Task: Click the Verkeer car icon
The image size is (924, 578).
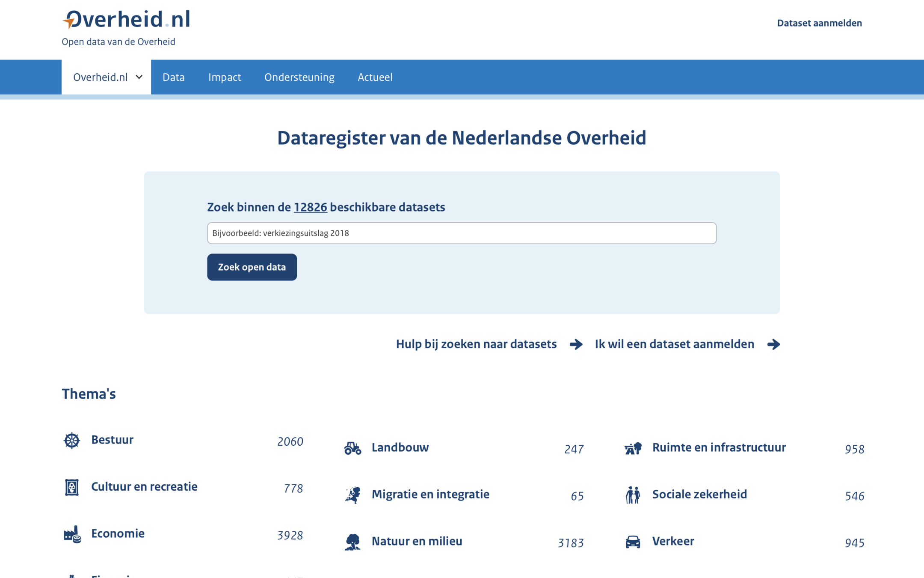Action: coord(633,542)
